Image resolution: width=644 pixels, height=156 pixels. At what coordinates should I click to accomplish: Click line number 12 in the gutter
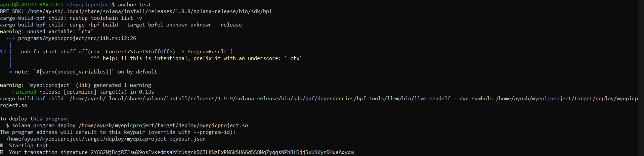tap(3, 52)
